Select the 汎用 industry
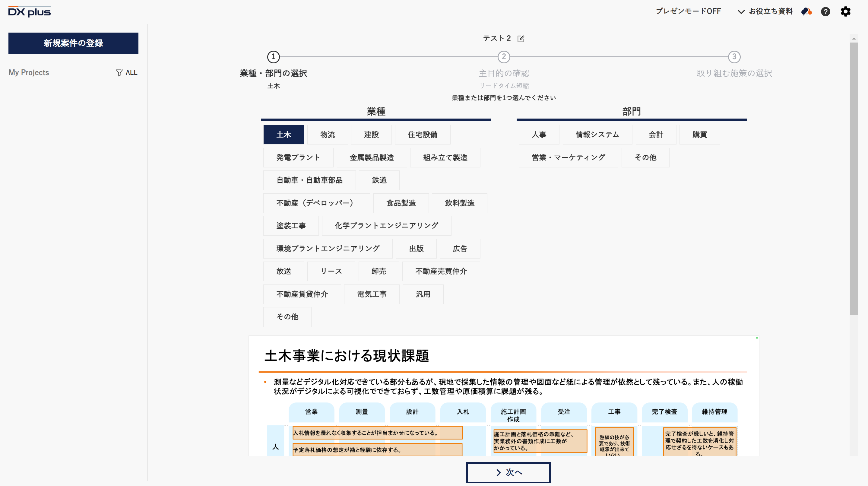 tap(423, 294)
